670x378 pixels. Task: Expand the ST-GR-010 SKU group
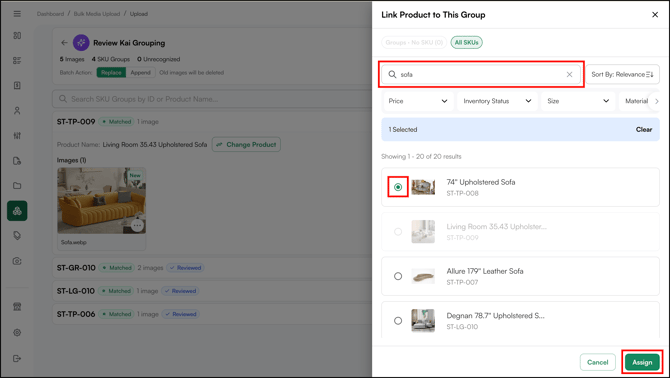212,268
